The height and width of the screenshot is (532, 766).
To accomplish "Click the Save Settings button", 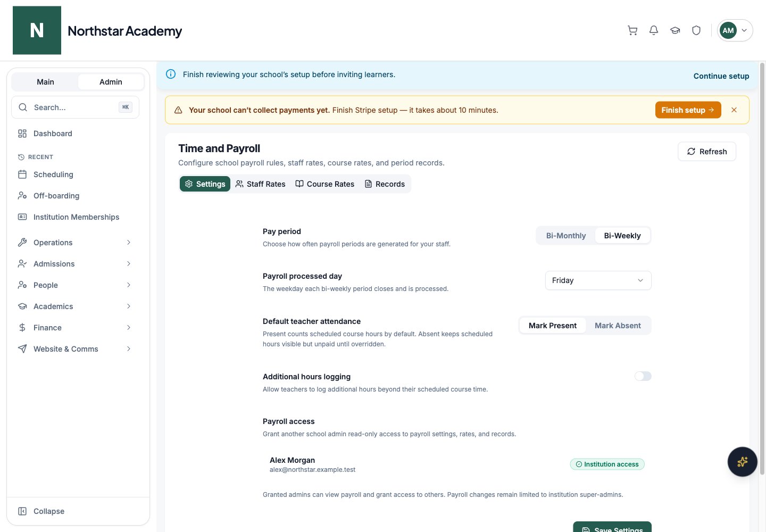I will [x=612, y=527].
